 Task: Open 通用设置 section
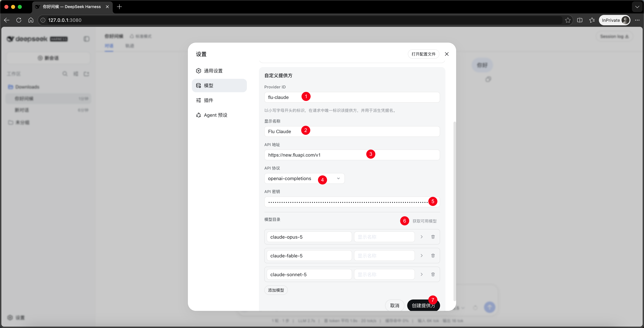click(219, 71)
